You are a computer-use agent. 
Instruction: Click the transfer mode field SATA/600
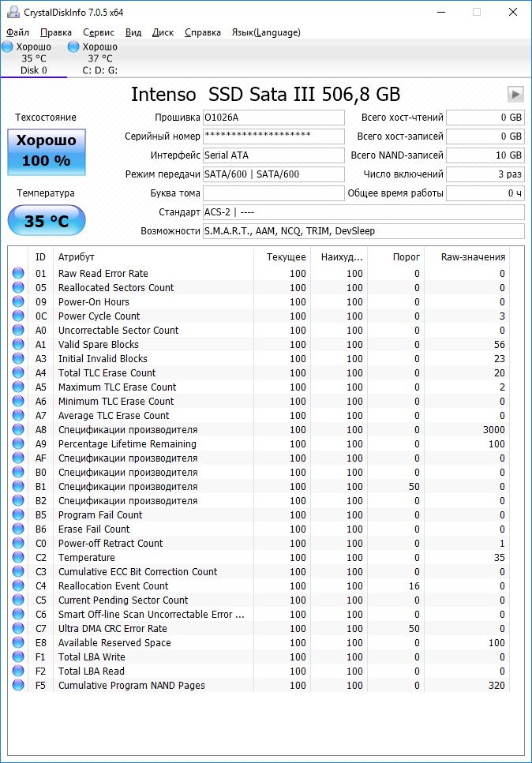pyautogui.click(x=274, y=174)
